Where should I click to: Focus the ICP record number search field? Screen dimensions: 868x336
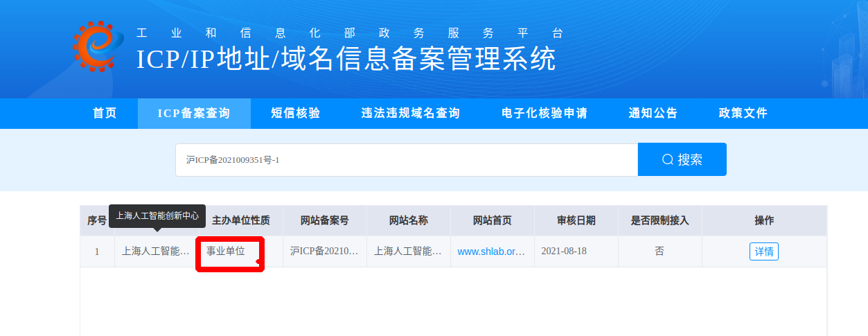[407, 160]
